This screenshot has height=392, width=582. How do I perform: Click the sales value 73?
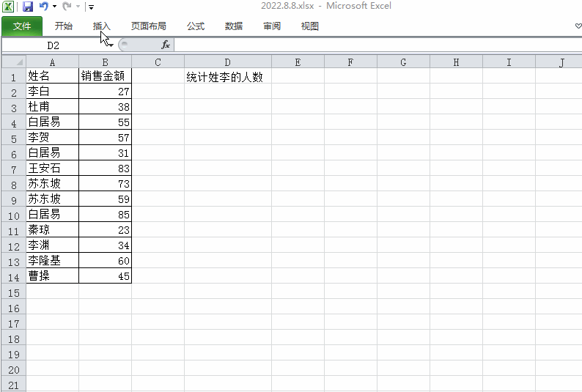[105, 184]
